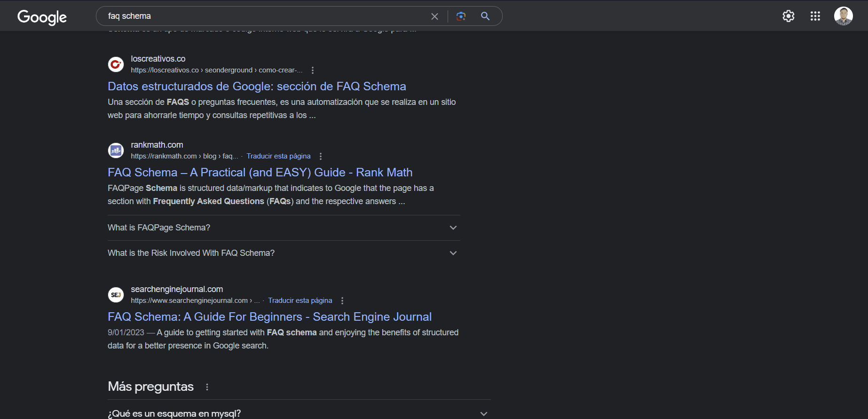Open "Datos estructurados de Google" result
868x419 pixels.
(257, 87)
